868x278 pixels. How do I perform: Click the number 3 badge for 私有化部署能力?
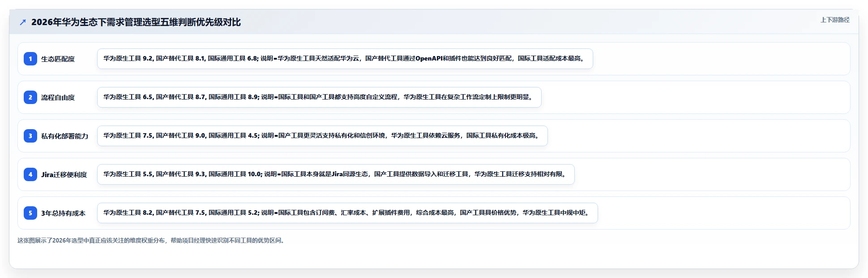pos(30,136)
